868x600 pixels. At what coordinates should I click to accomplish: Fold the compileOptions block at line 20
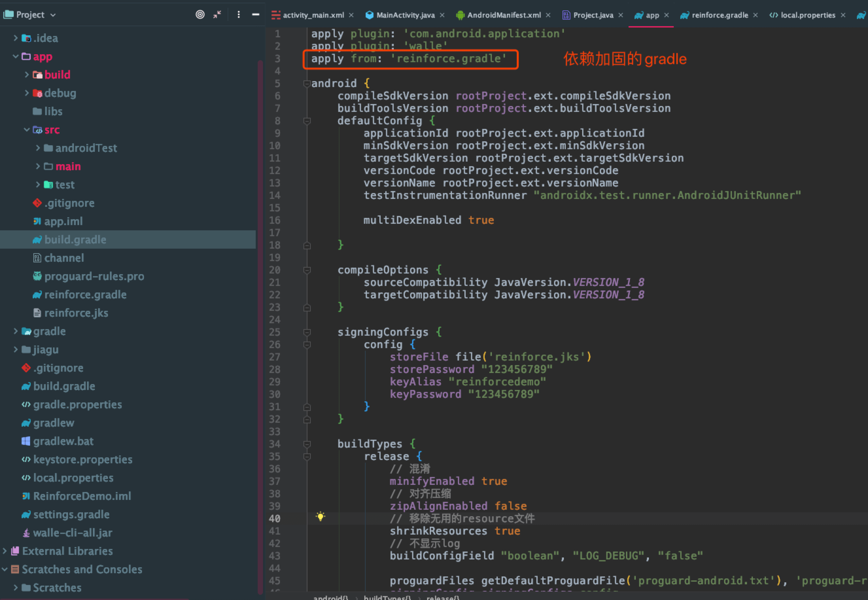[x=307, y=270]
